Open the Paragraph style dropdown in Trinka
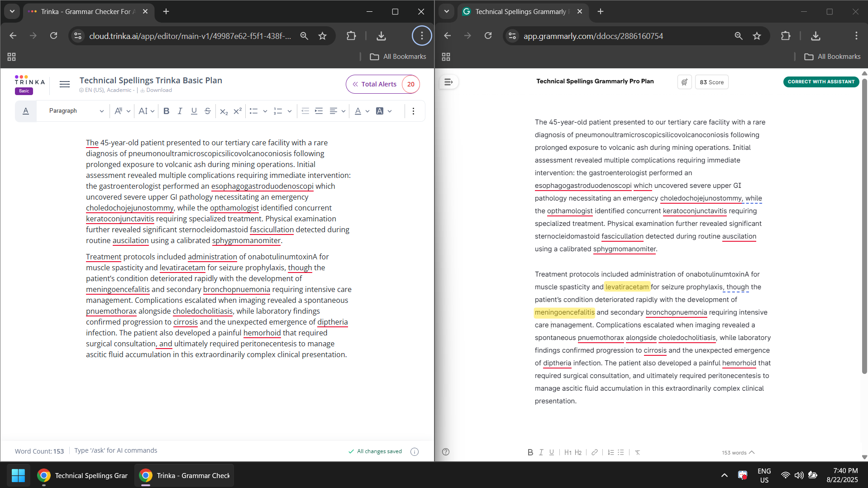 tap(76, 111)
